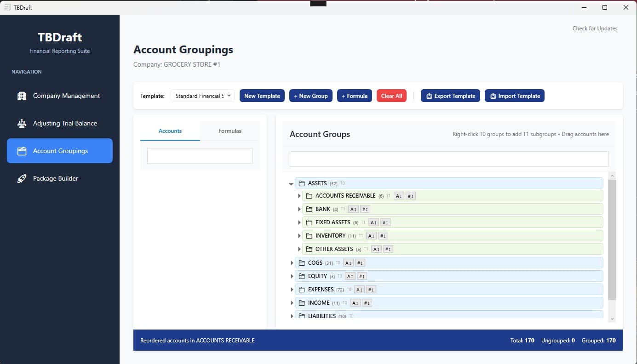Select Account Groupings folder icon in sidebar

coord(22,151)
